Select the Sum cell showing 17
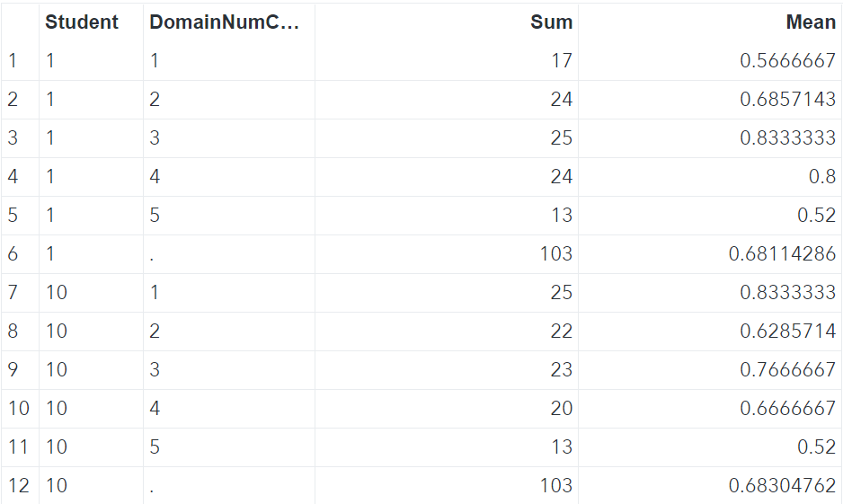 pos(561,61)
